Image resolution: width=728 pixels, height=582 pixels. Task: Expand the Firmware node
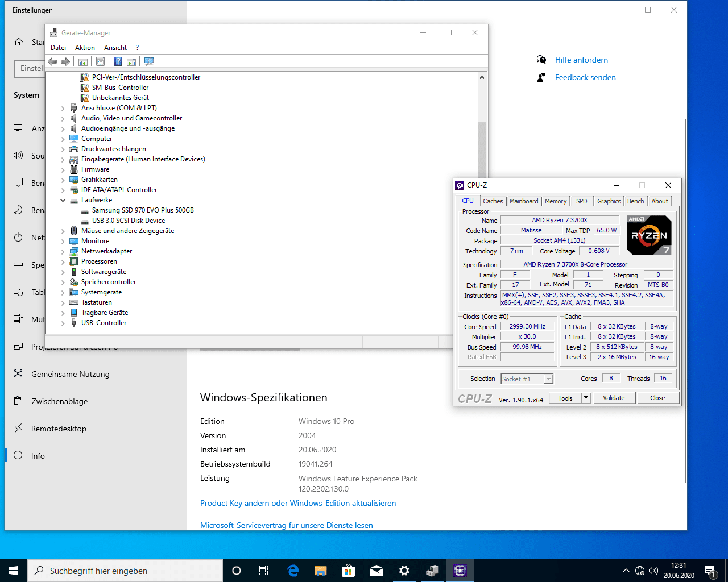pos(63,169)
